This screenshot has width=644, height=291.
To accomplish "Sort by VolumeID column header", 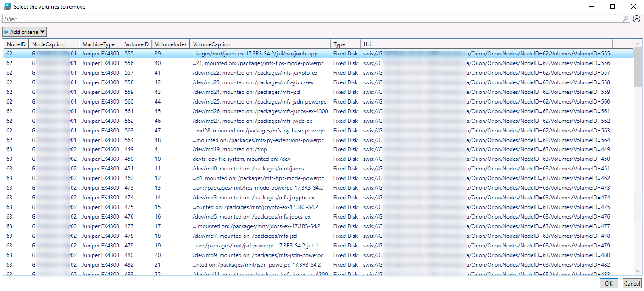I will pyautogui.click(x=137, y=44).
